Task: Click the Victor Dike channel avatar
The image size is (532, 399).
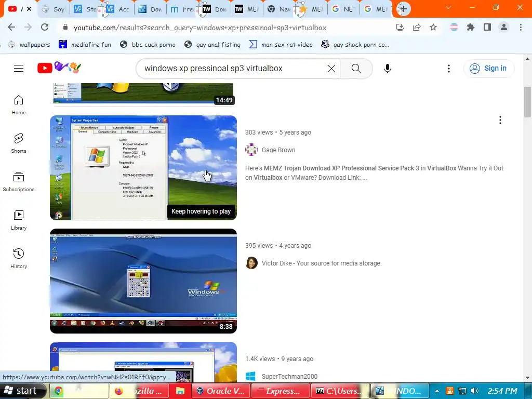Action: click(251, 263)
